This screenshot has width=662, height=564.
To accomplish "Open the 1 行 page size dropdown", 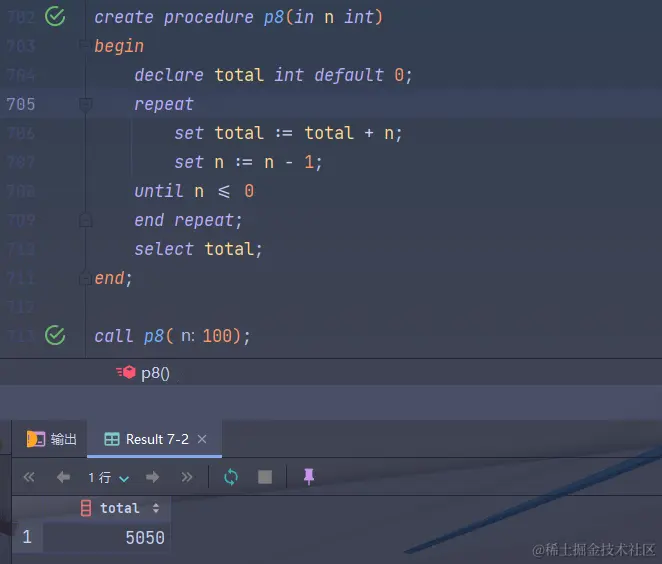I will tap(109, 477).
